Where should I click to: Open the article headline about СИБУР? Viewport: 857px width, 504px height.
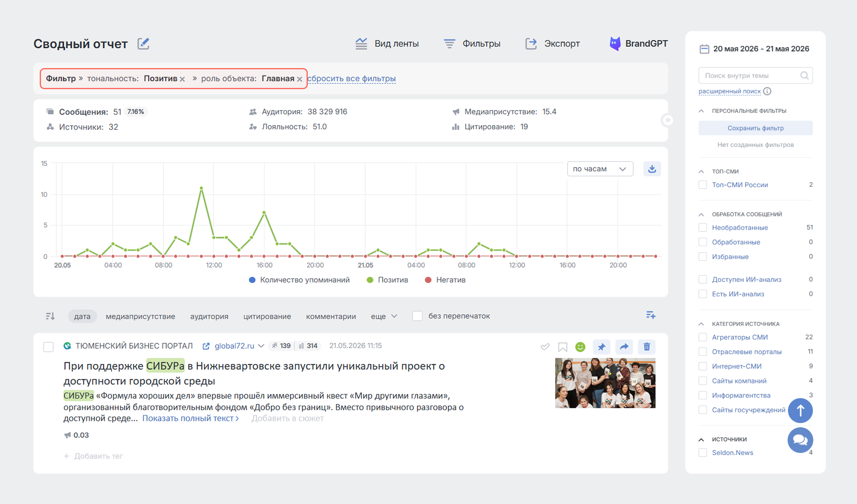tap(254, 373)
